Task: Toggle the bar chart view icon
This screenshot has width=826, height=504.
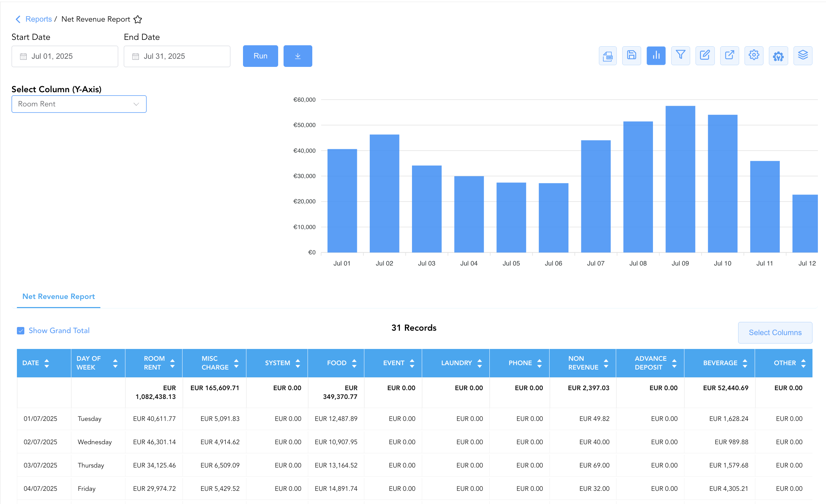Action: [656, 56]
